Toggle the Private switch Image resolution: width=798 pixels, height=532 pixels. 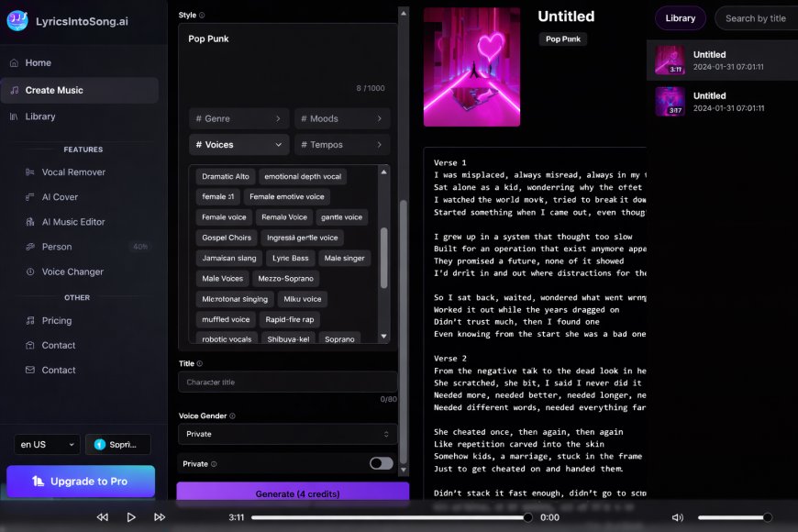pos(382,463)
